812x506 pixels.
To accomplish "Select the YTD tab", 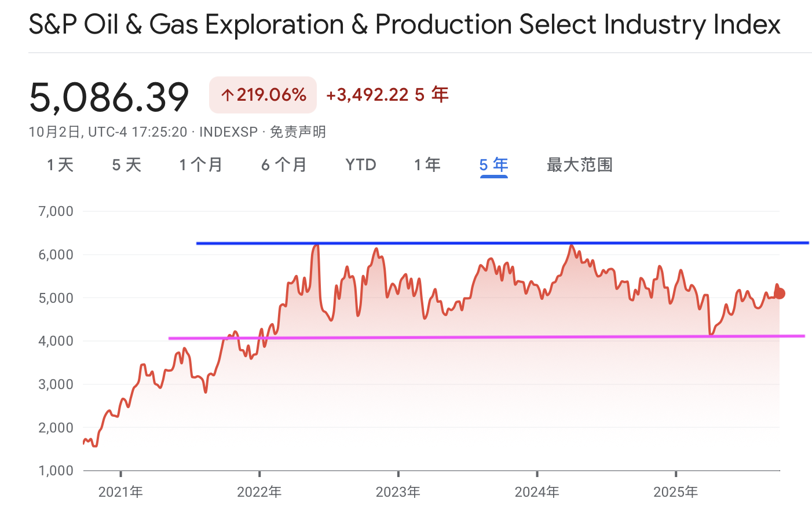I will pos(361,165).
